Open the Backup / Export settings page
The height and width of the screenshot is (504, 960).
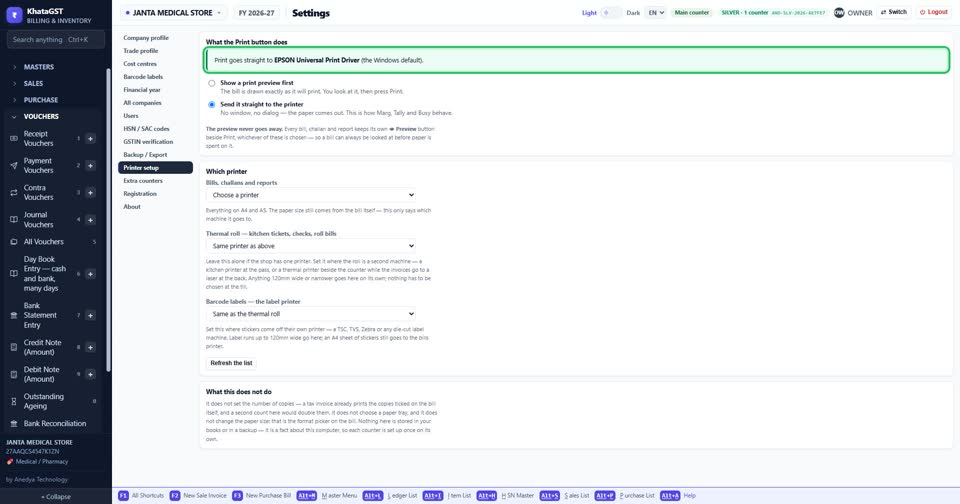click(x=145, y=155)
